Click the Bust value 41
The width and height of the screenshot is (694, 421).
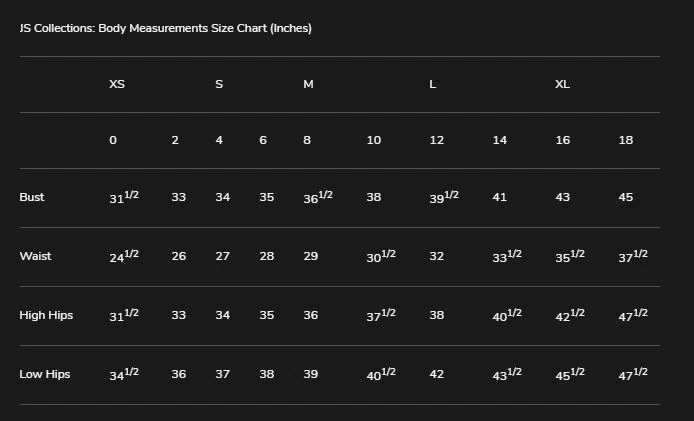tap(499, 197)
